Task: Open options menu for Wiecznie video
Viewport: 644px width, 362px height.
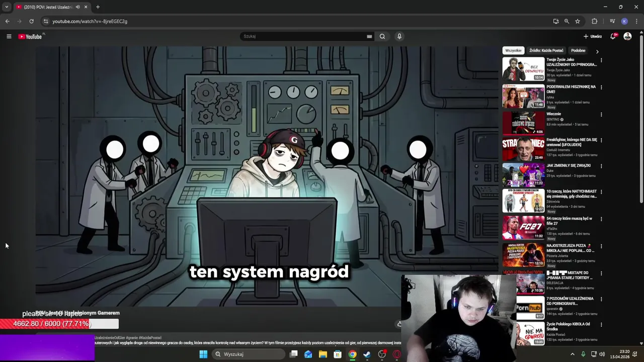Action: tap(601, 115)
